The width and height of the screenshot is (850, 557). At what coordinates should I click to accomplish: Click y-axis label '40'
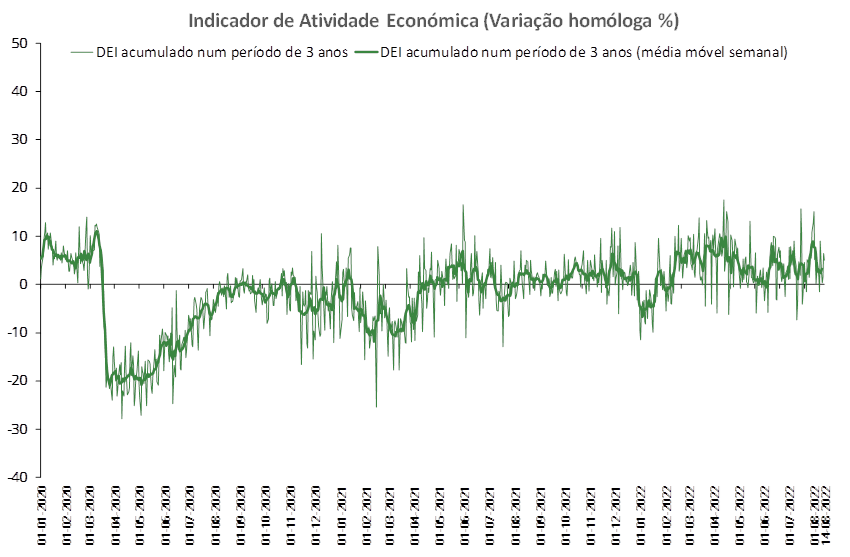(x=20, y=92)
